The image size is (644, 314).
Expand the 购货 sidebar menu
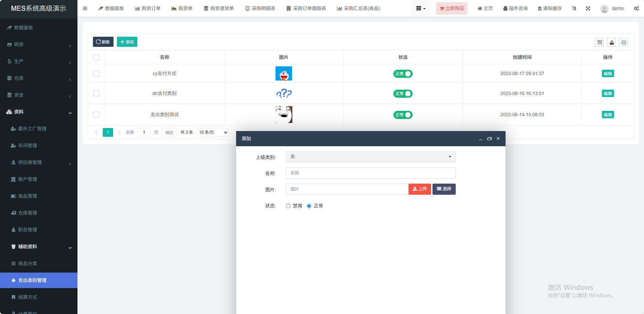point(39,44)
